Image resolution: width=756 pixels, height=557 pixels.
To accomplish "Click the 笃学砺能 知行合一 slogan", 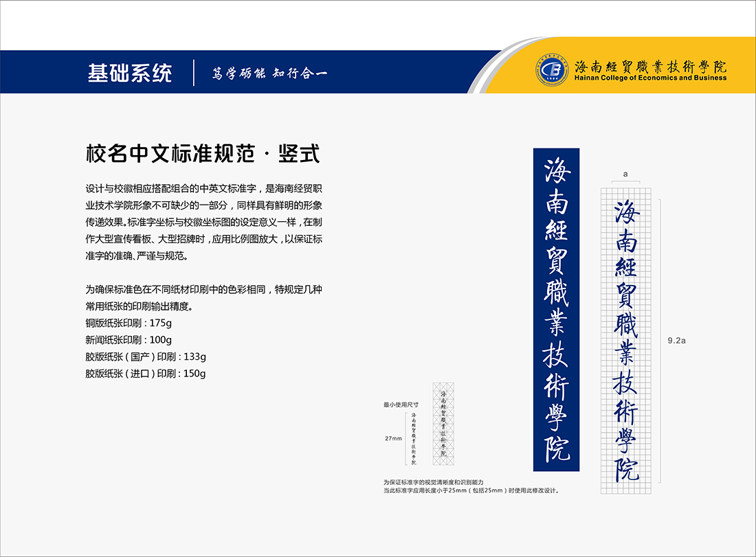I will 269,73.
